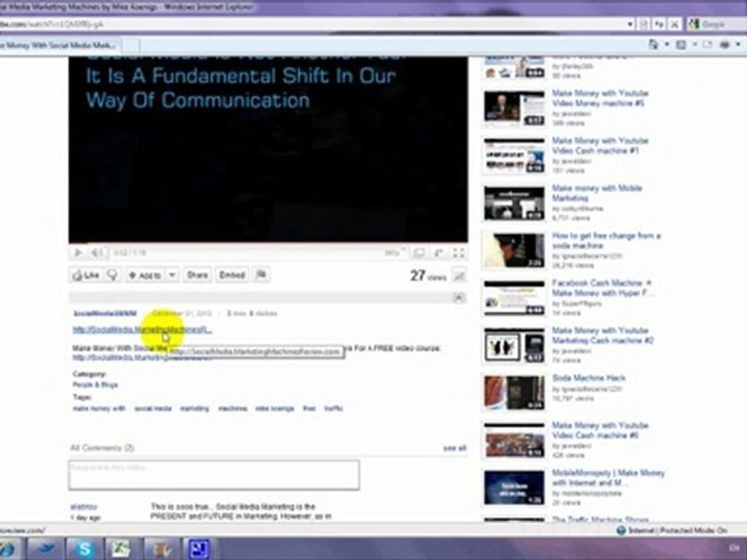Open Excel from the taskbar

pos(121,549)
